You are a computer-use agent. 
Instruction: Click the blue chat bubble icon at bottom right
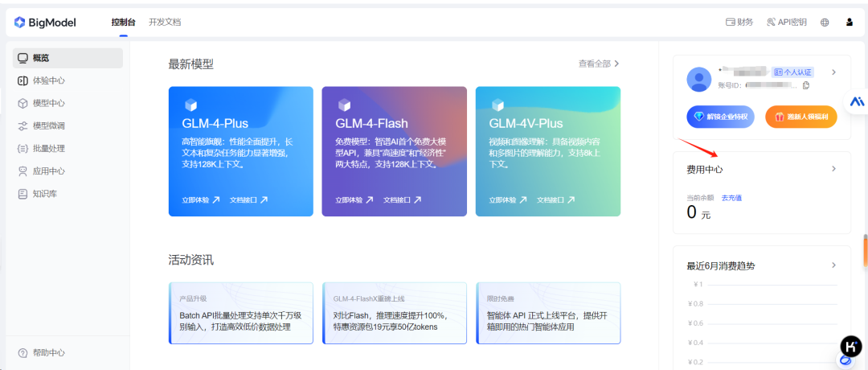(x=845, y=361)
